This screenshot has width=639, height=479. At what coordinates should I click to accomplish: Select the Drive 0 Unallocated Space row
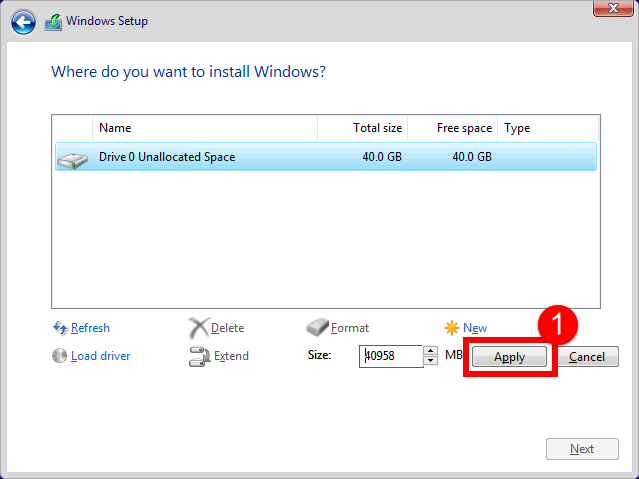click(326, 157)
